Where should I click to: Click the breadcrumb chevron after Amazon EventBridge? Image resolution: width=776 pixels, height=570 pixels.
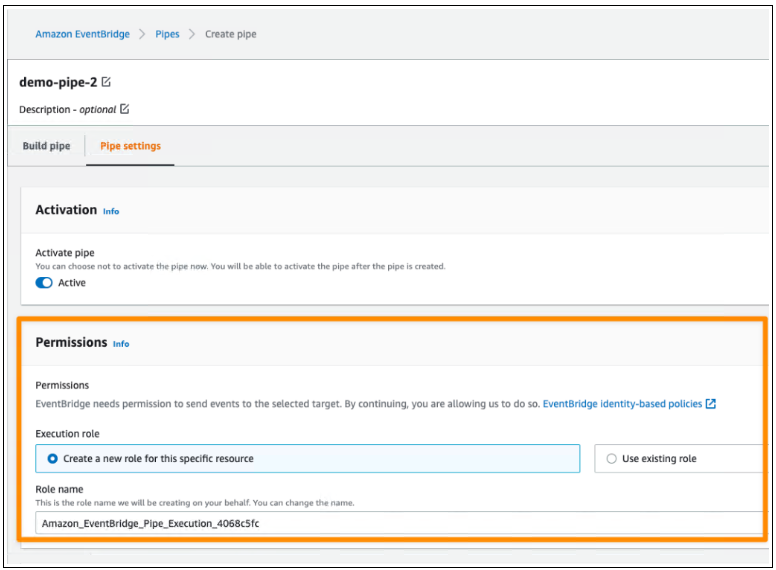[142, 34]
